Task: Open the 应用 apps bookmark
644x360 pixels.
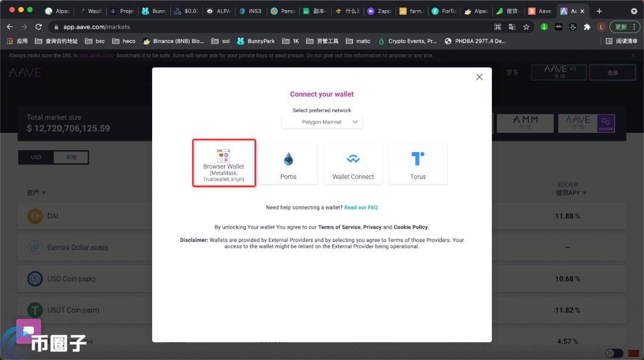Action: point(17,41)
